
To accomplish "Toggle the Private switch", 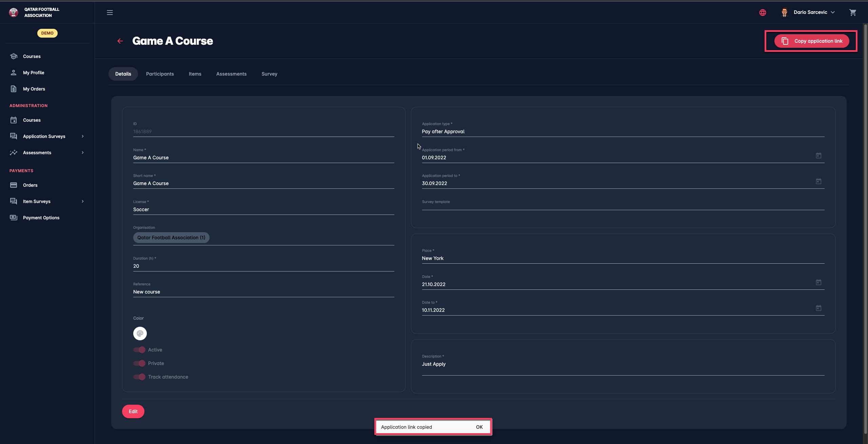I will pyautogui.click(x=139, y=363).
